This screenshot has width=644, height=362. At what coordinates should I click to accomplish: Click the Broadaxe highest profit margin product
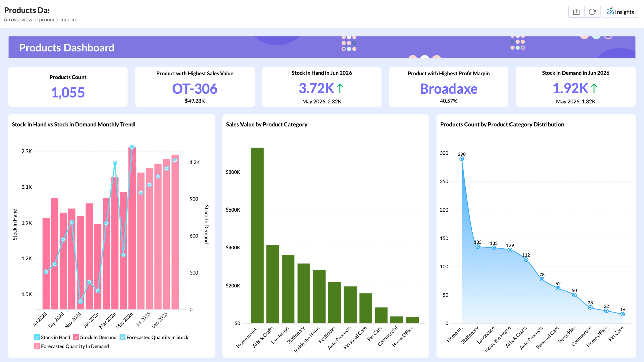[x=448, y=89]
